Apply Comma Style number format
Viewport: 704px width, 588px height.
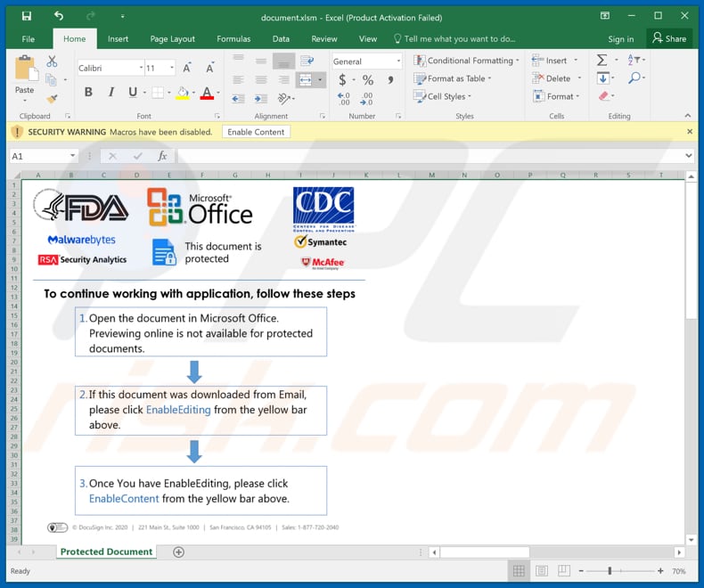pos(390,80)
